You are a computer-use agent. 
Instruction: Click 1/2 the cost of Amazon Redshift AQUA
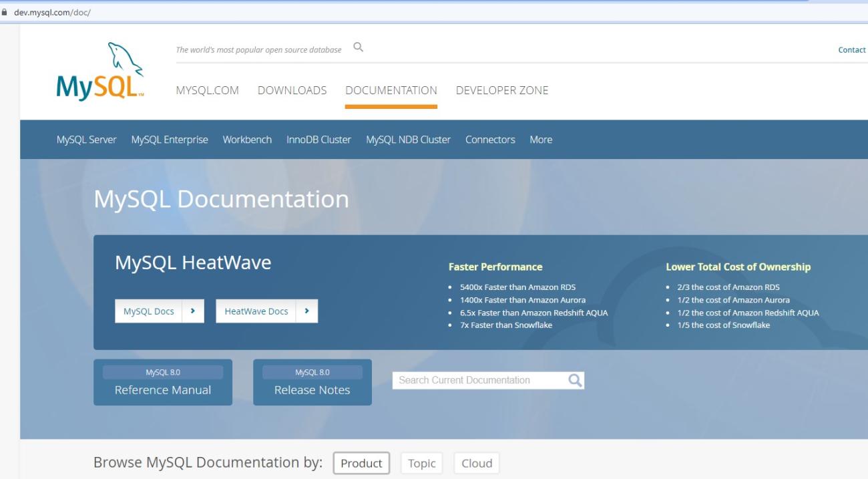click(x=748, y=313)
